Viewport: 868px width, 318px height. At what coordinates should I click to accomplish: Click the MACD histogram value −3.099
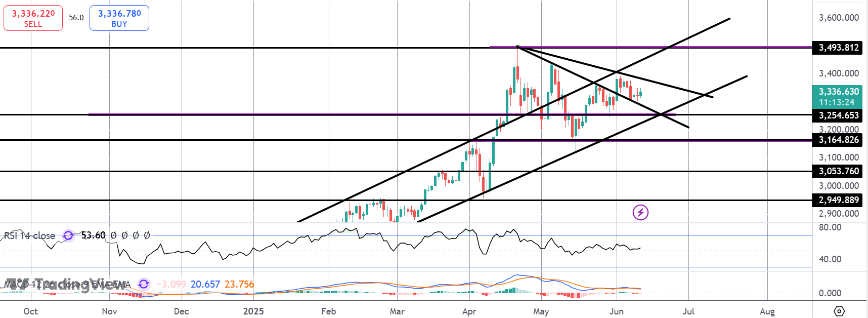[171, 285]
